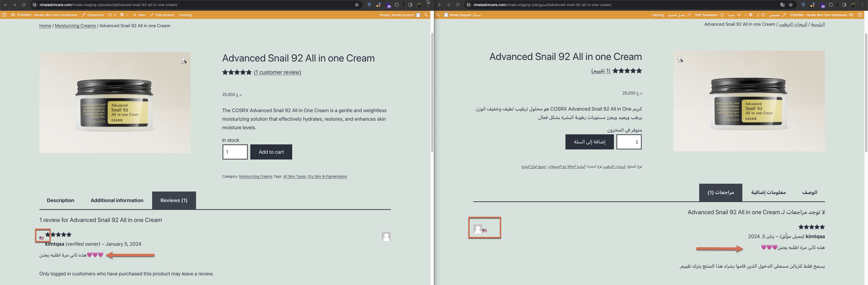Open updates counter showing 2 in left admin bar
The image size is (868, 285).
tap(112, 15)
